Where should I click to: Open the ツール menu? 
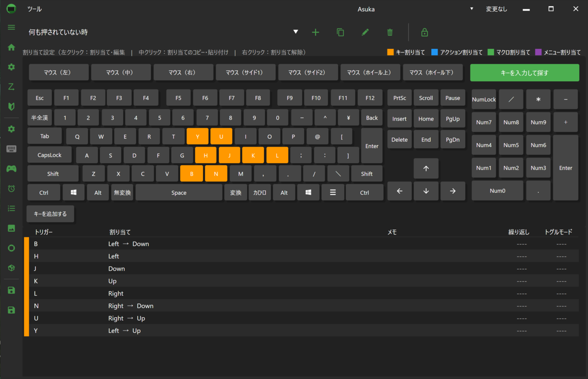tap(35, 9)
